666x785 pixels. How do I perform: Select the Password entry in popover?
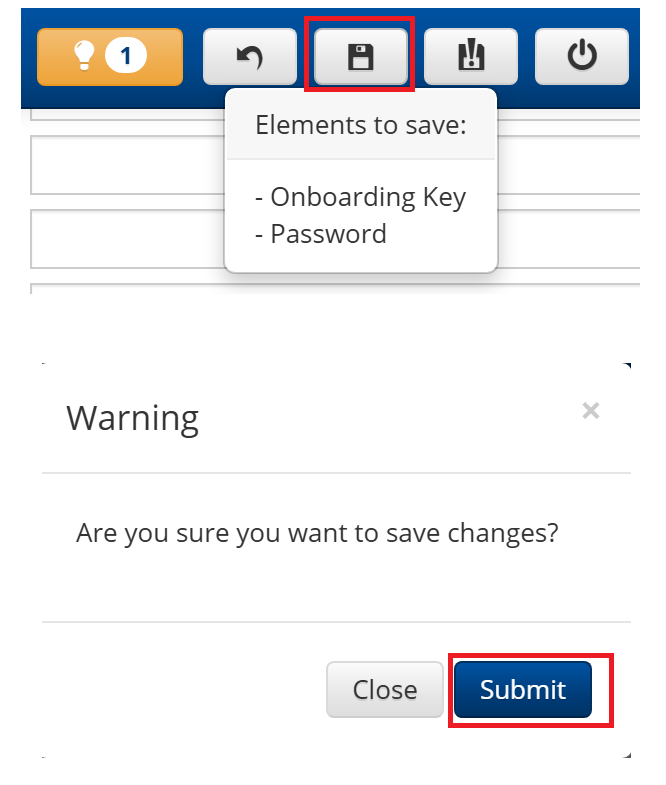[321, 234]
